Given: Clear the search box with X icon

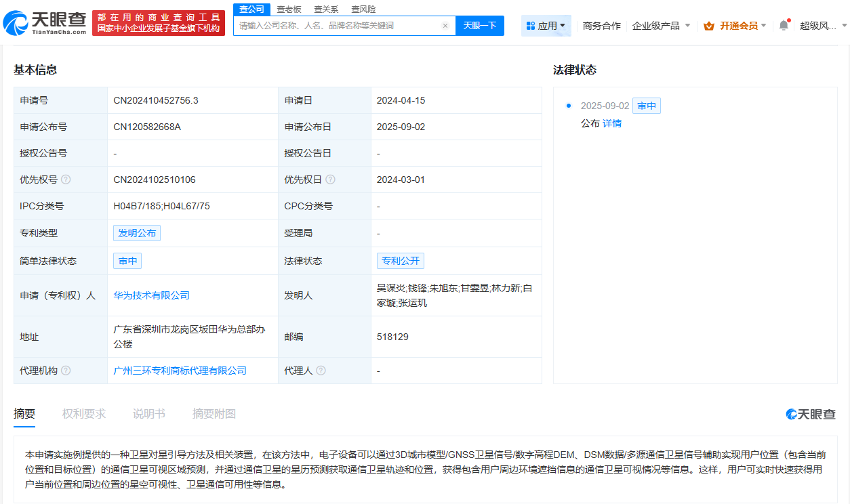Looking at the screenshot, I should [445, 26].
